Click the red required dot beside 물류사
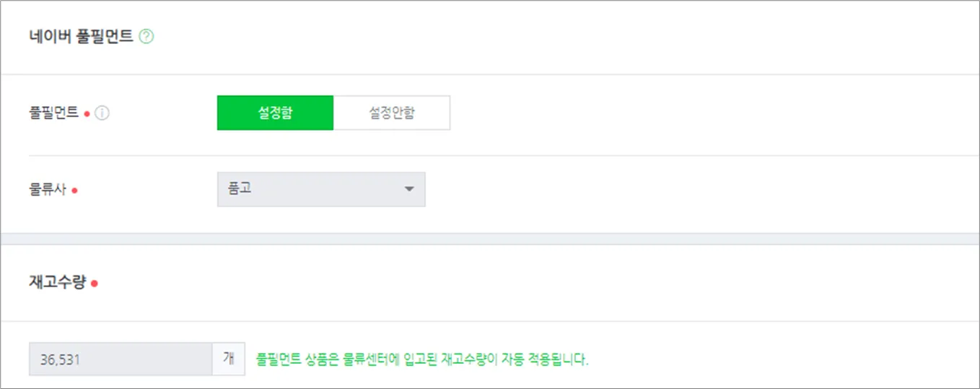Image resolution: width=980 pixels, height=389 pixels. tap(74, 191)
